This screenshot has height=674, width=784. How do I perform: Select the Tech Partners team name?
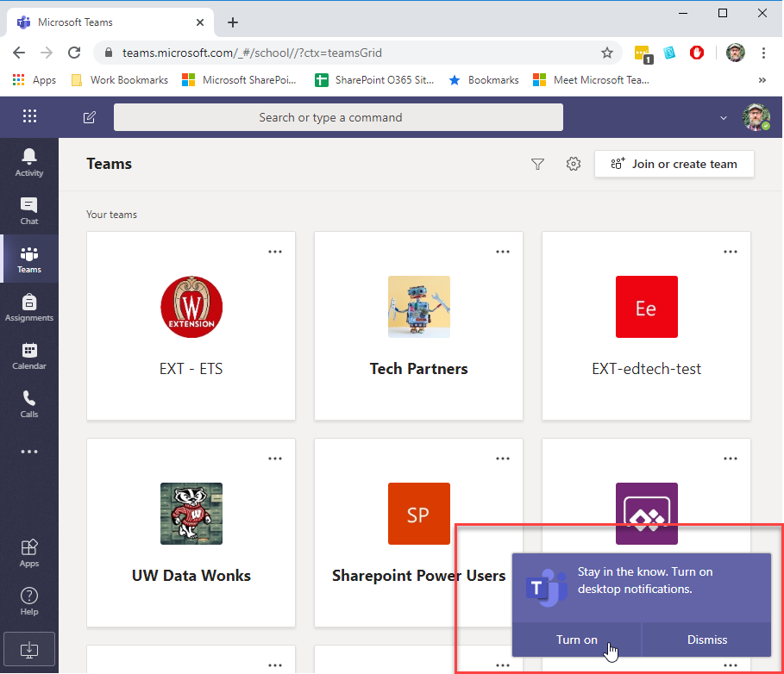tap(419, 369)
